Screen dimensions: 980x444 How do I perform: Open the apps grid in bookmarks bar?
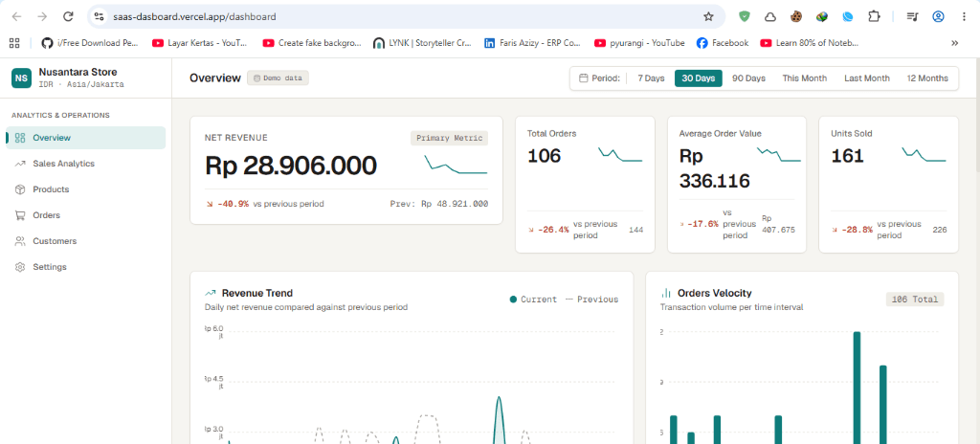[14, 43]
